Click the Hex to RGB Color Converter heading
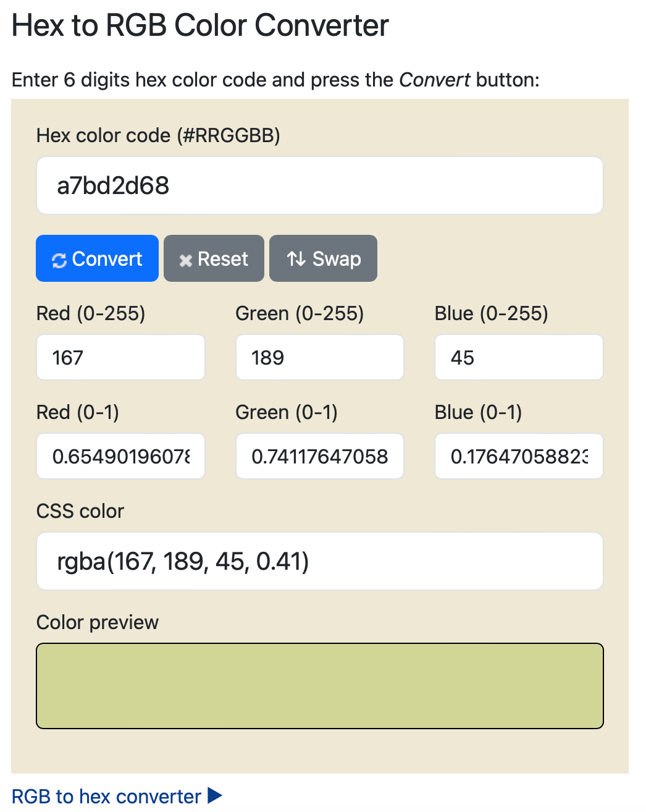The width and height of the screenshot is (646, 812). [x=200, y=25]
